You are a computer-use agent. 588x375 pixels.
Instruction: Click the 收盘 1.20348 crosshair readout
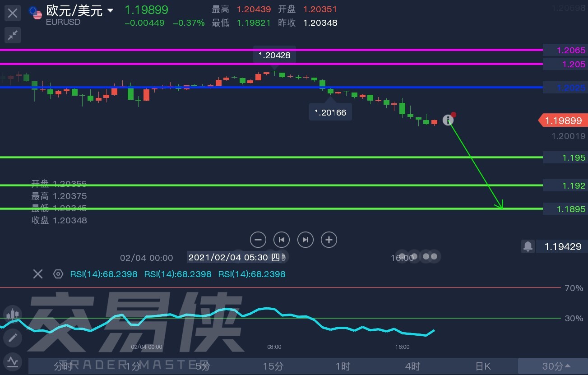pos(59,220)
